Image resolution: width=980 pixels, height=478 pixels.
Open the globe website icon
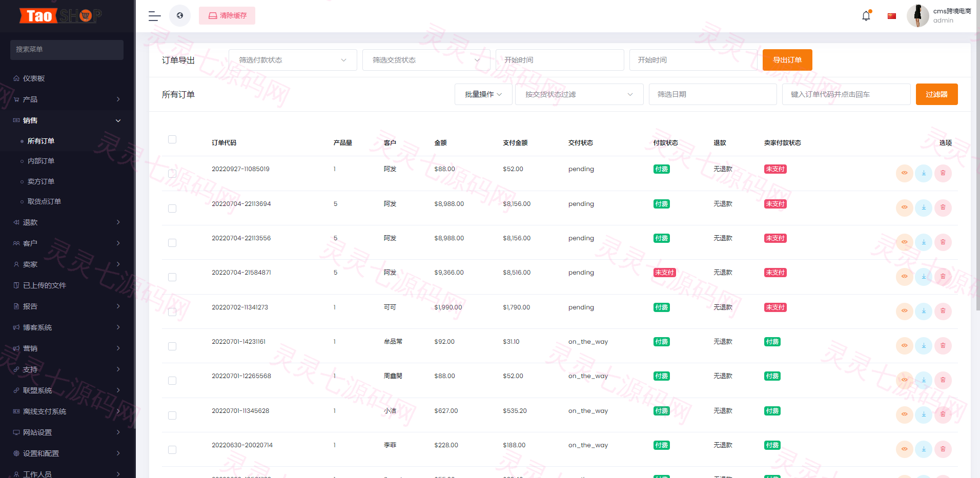[x=180, y=16]
